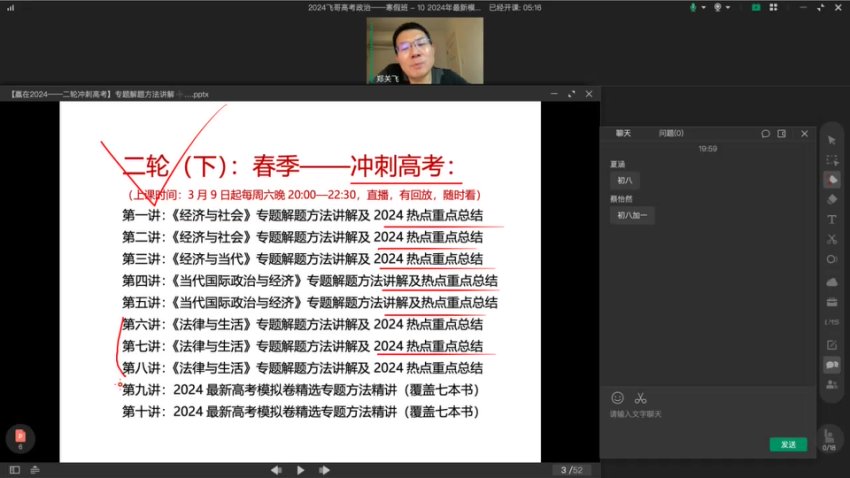Toggle the microphone mute

692,7
